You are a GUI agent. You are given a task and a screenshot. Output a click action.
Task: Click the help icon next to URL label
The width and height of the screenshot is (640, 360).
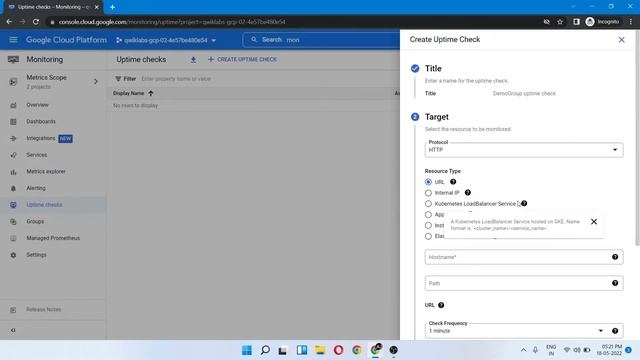click(x=441, y=305)
